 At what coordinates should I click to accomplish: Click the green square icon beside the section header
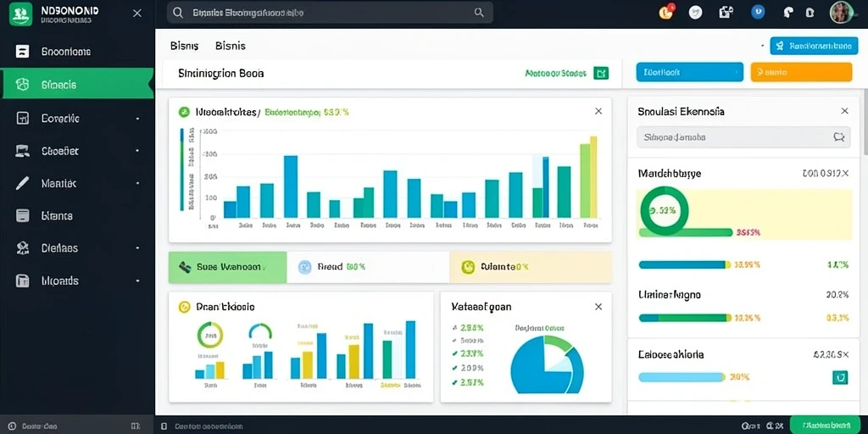(601, 73)
